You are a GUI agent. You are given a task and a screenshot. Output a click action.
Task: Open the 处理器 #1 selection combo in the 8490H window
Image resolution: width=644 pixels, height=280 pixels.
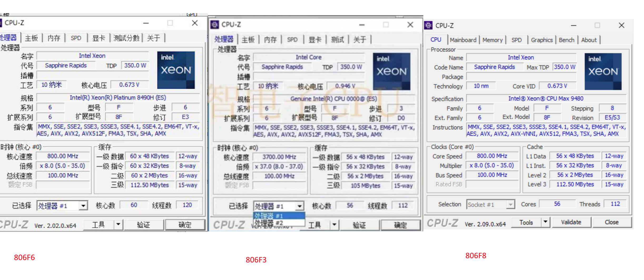(62, 206)
